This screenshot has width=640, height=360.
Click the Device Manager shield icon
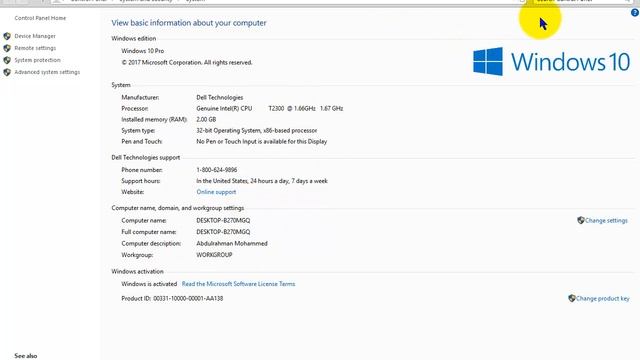(7, 36)
